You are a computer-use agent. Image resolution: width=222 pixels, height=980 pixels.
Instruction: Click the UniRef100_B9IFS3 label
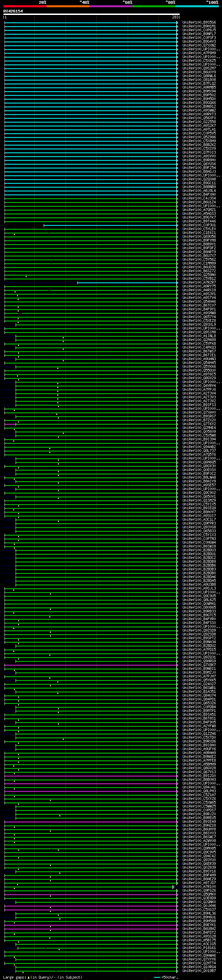199,405
